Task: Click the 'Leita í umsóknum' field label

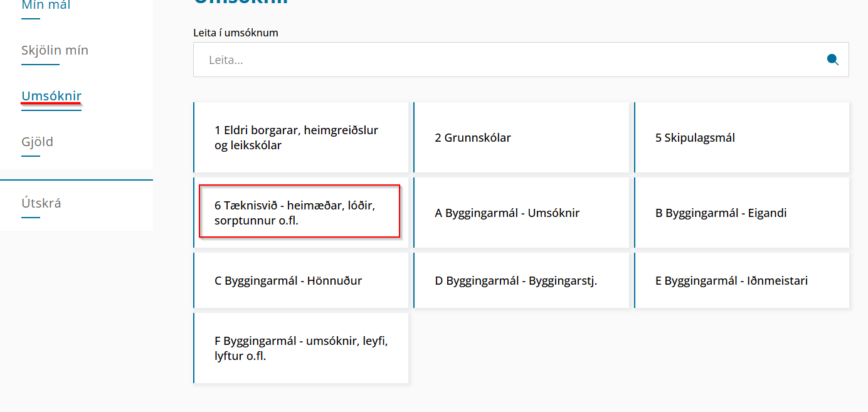Action: click(235, 33)
